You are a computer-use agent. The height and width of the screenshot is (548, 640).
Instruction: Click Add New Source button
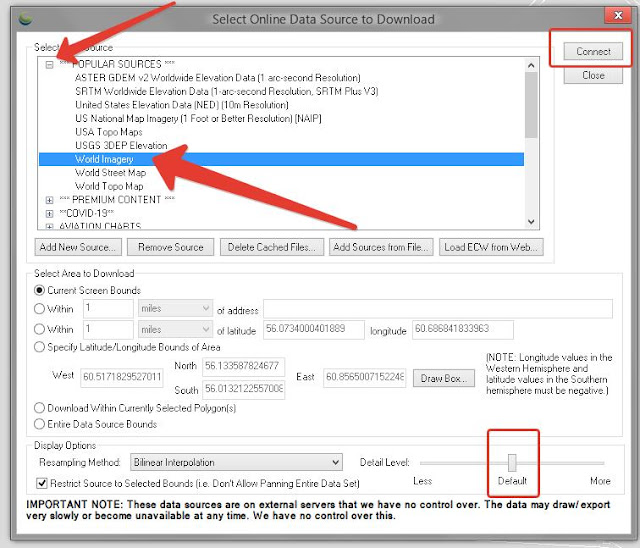(78, 247)
